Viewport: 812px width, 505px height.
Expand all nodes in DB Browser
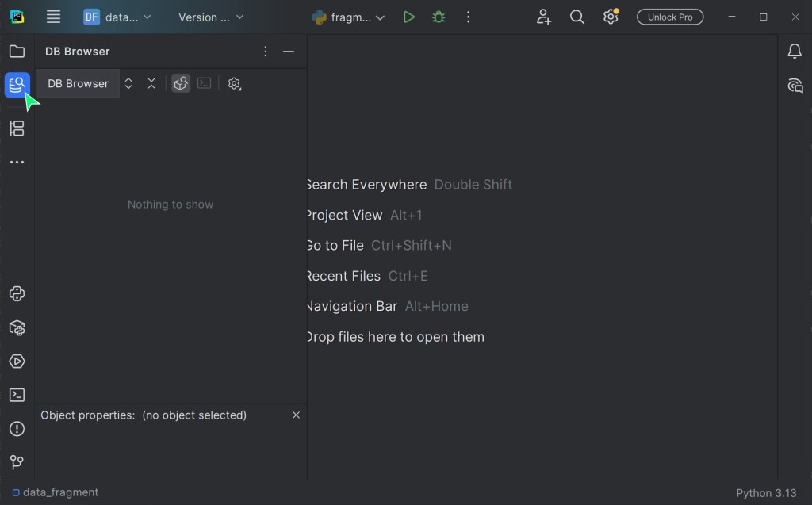coord(128,83)
